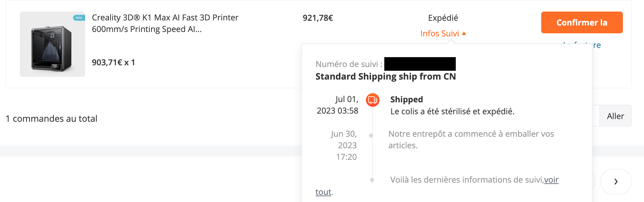
Task: Click the orange truck Shipped icon
Action: [372, 100]
